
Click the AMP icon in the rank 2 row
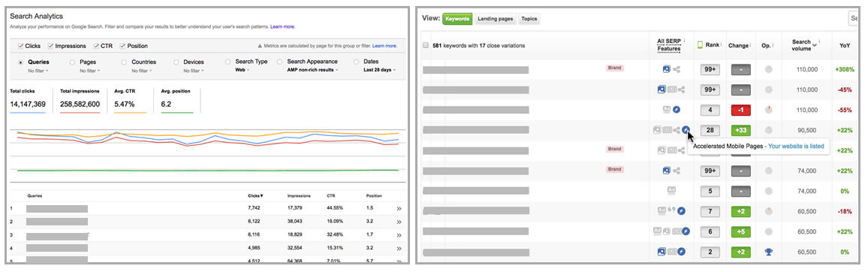click(682, 251)
